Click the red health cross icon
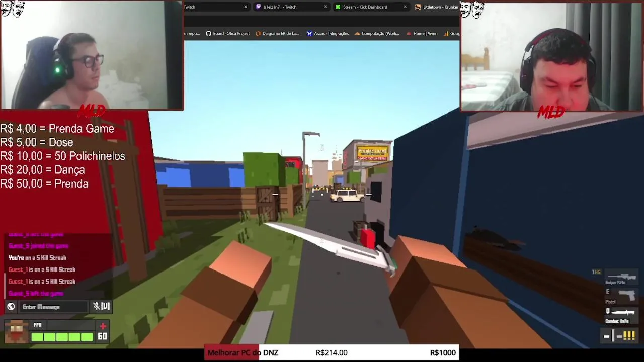 point(103,326)
